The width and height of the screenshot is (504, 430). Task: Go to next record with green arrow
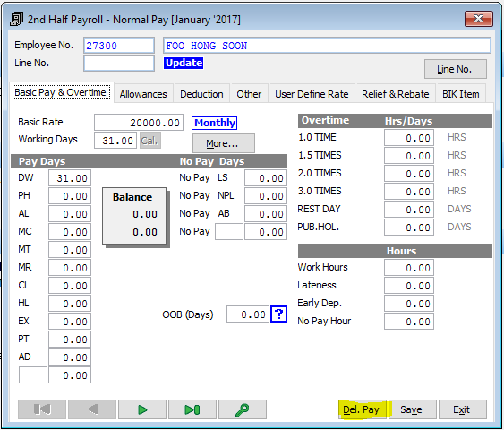coord(142,409)
